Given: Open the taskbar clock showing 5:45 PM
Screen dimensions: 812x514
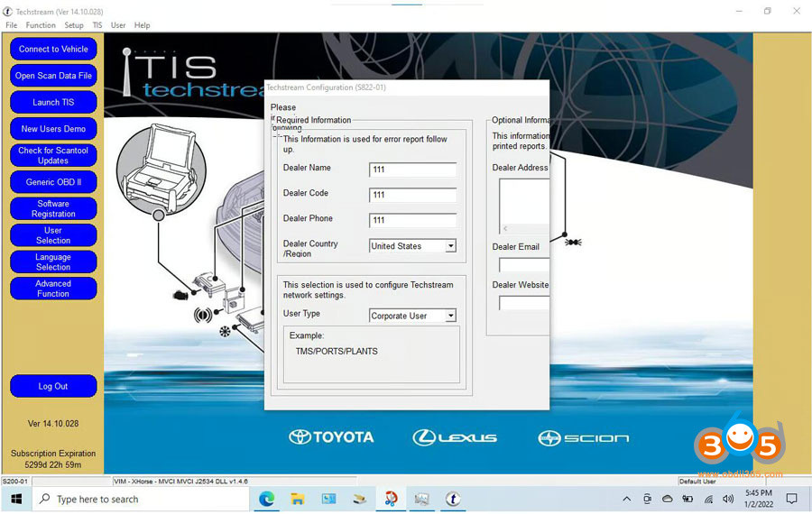Looking at the screenshot, I should 759,499.
